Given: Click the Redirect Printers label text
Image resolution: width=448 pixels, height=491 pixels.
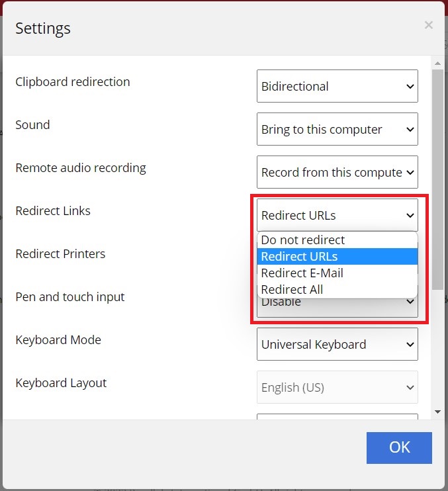Looking at the screenshot, I should (x=60, y=254).
